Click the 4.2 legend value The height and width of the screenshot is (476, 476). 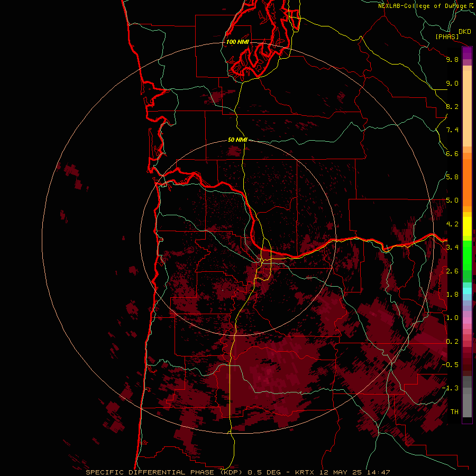452,224
